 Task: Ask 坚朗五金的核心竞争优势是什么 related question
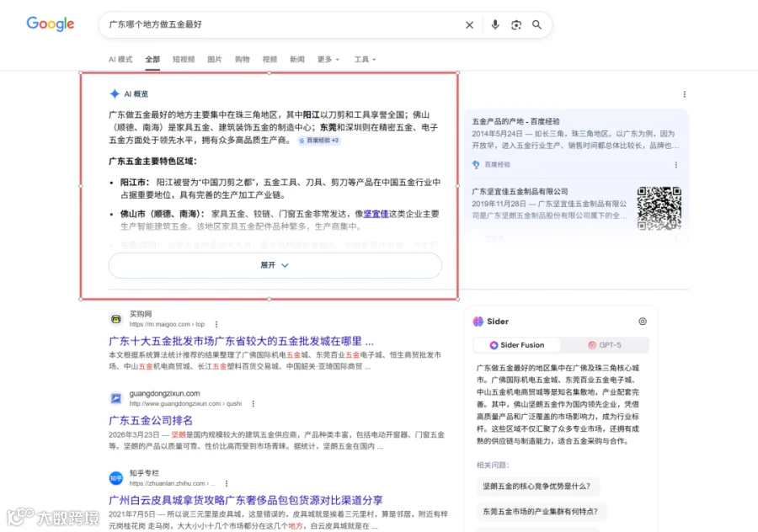pos(537,486)
